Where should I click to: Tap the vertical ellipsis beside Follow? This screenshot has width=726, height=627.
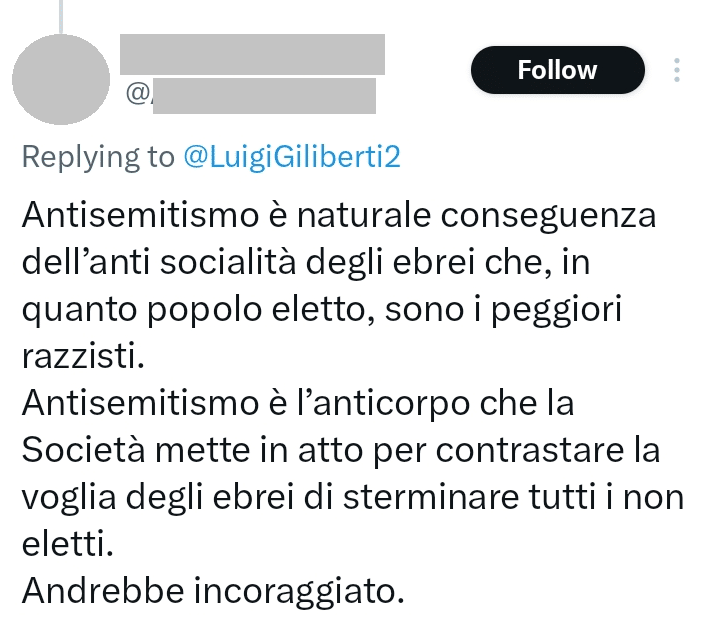(677, 70)
